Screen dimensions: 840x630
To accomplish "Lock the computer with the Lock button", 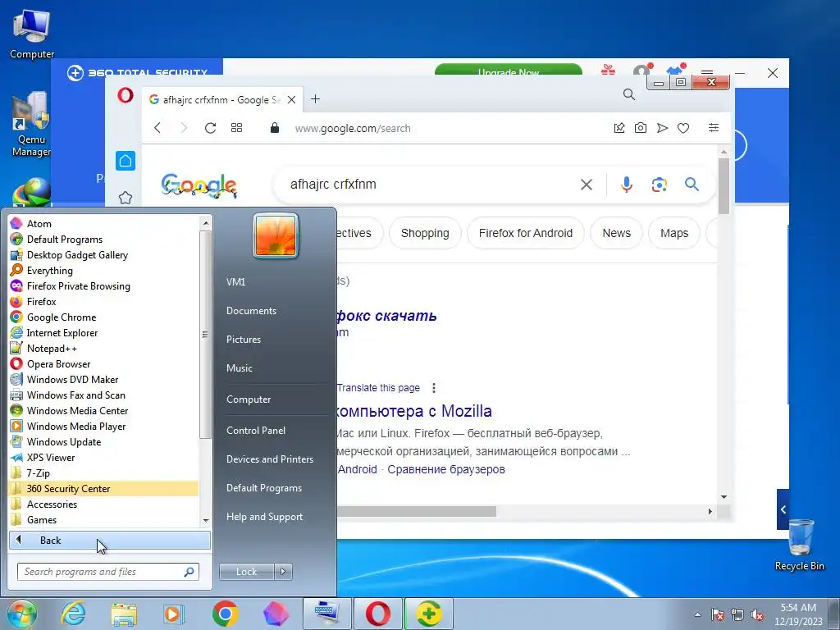I will tap(246, 572).
